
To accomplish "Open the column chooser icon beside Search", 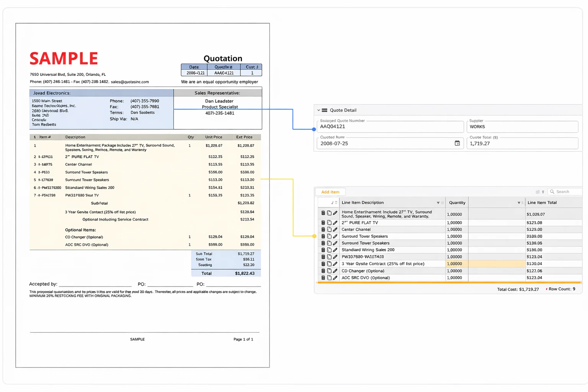I will pyautogui.click(x=537, y=192).
